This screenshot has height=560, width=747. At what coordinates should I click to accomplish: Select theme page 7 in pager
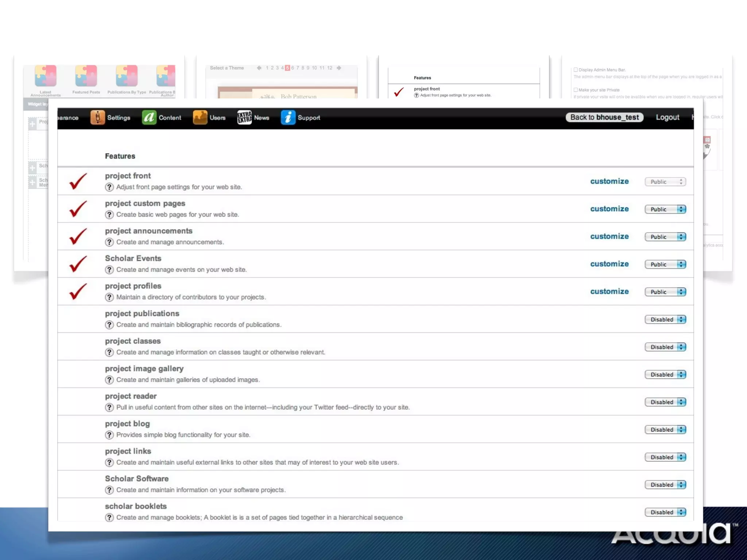tap(298, 68)
